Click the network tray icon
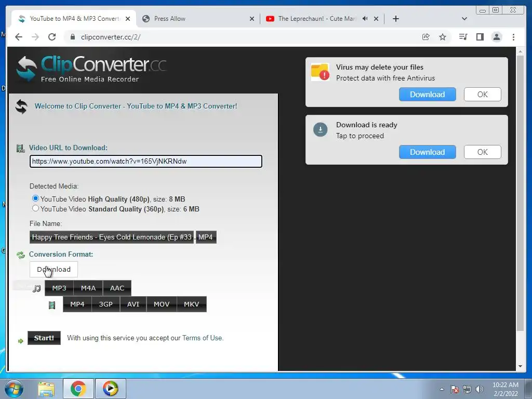Screen dimensions: 532x399 point(467,389)
